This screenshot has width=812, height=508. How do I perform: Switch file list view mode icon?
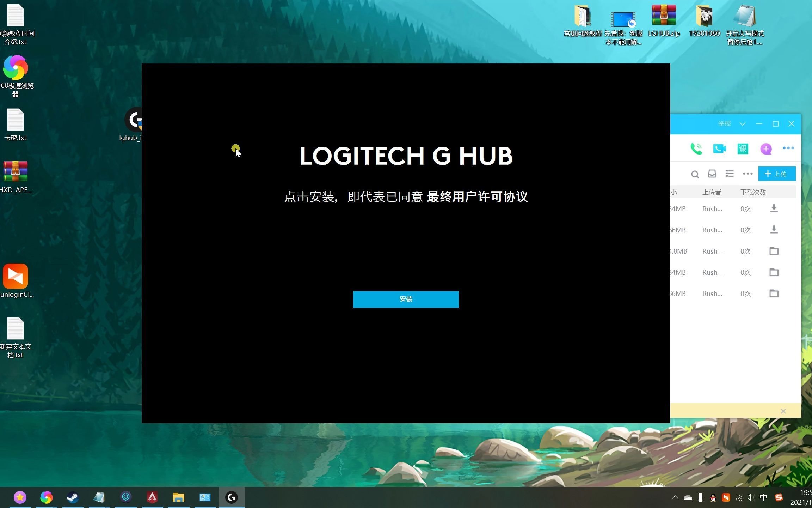pyautogui.click(x=729, y=174)
